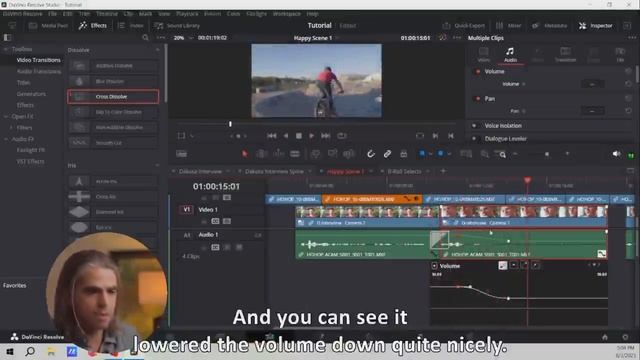
Task: Click the effects search magnifier icon
Action: click(x=145, y=38)
